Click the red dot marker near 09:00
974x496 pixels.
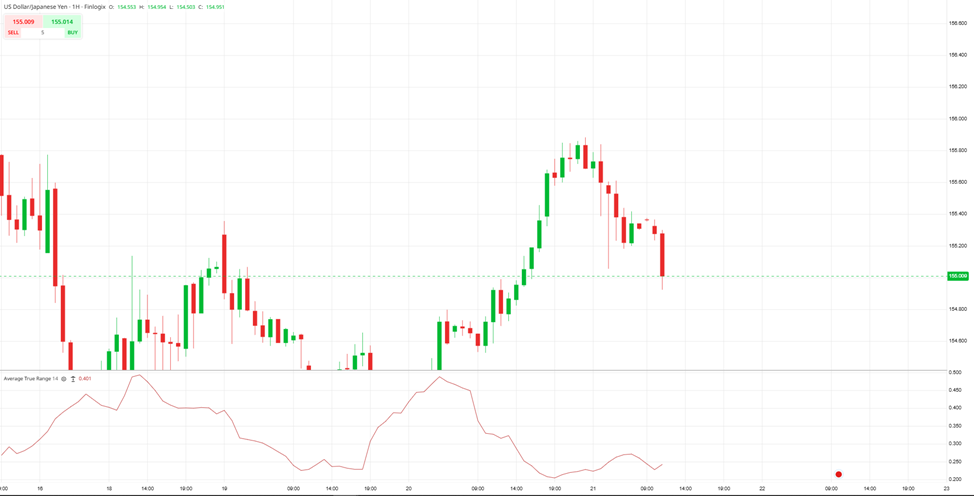(838, 474)
